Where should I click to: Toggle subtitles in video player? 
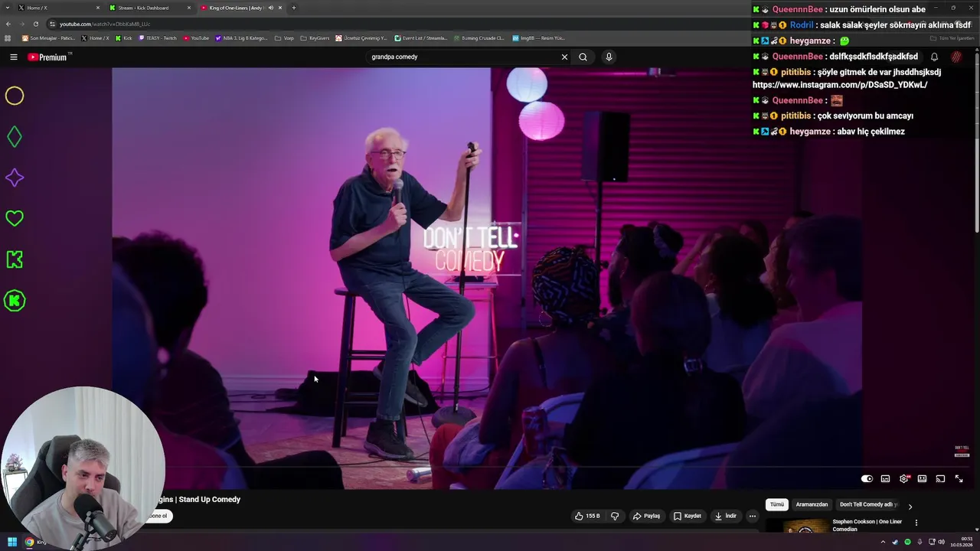coord(885,478)
